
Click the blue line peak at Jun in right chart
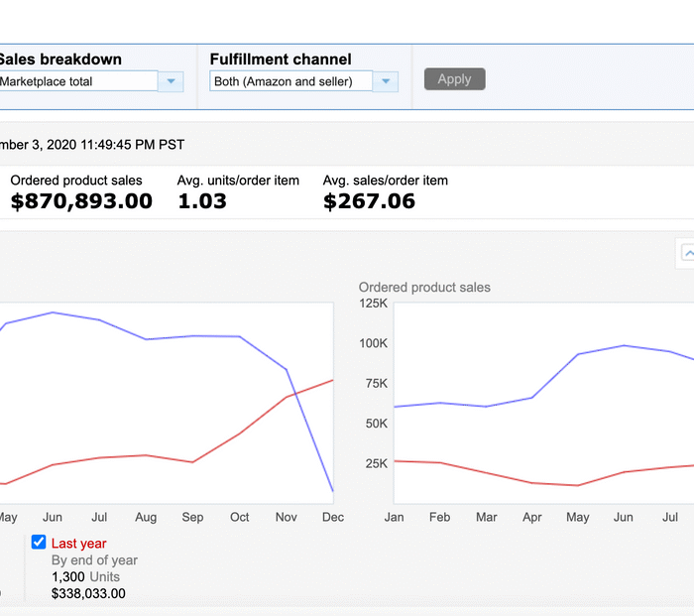[x=624, y=345]
